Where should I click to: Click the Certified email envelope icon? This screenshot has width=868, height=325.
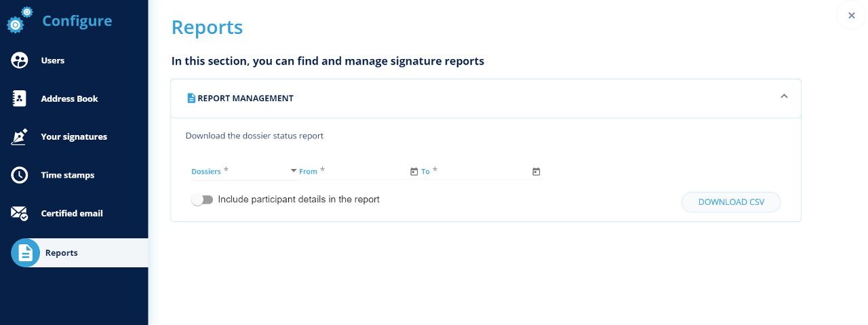[20, 213]
